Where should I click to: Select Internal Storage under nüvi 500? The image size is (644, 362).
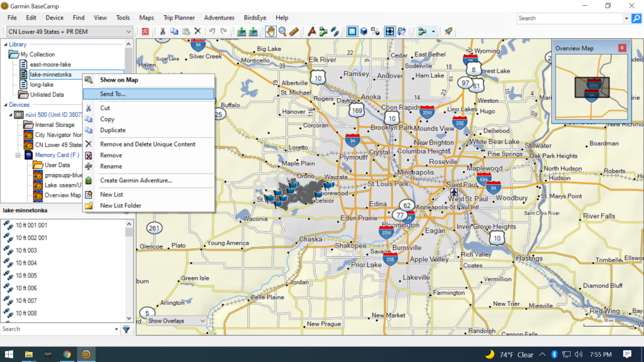(x=55, y=125)
